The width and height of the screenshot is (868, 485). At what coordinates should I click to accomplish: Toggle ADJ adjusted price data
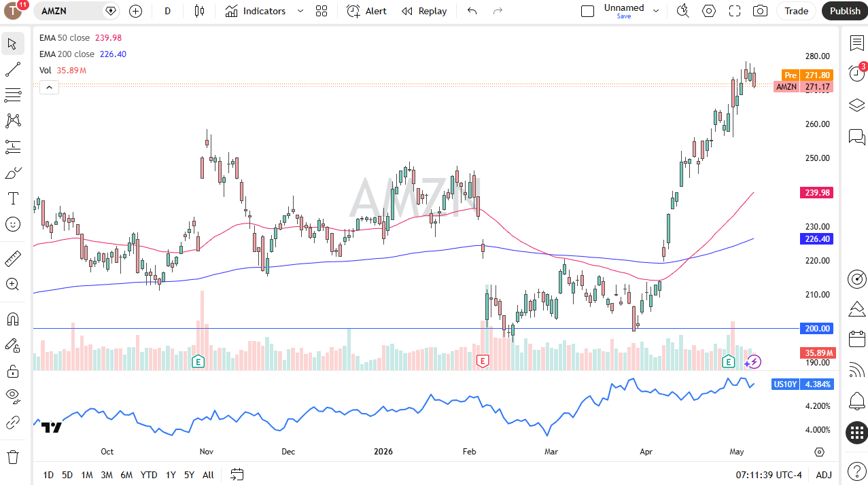tap(824, 475)
